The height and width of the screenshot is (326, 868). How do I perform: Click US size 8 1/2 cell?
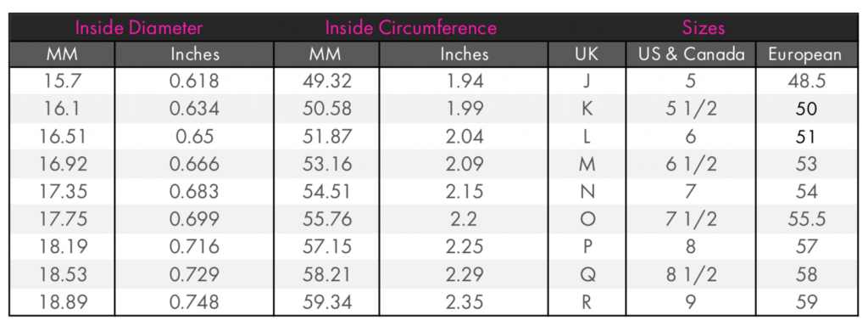click(x=691, y=275)
